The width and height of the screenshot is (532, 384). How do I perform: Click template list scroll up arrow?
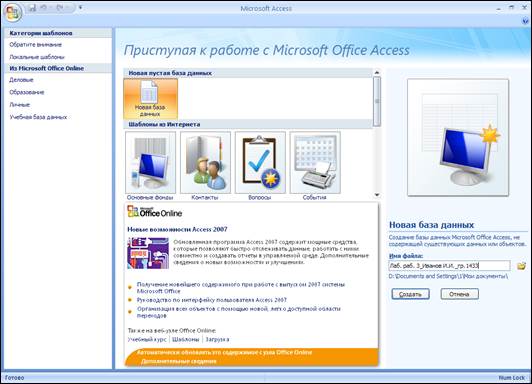click(x=377, y=72)
